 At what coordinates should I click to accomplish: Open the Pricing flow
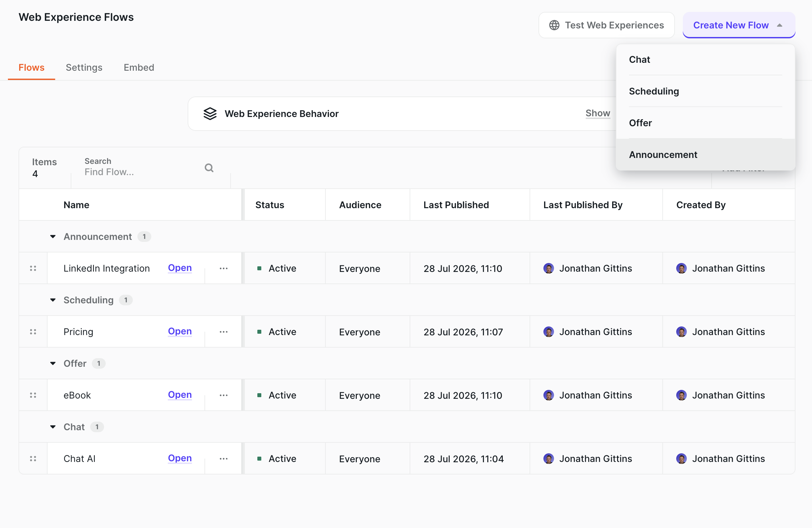[x=180, y=331]
